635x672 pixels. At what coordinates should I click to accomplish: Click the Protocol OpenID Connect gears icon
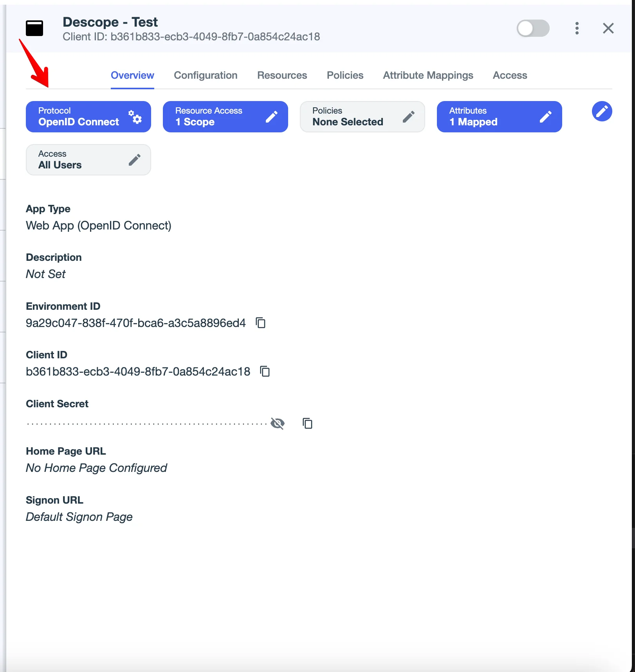pyautogui.click(x=135, y=117)
